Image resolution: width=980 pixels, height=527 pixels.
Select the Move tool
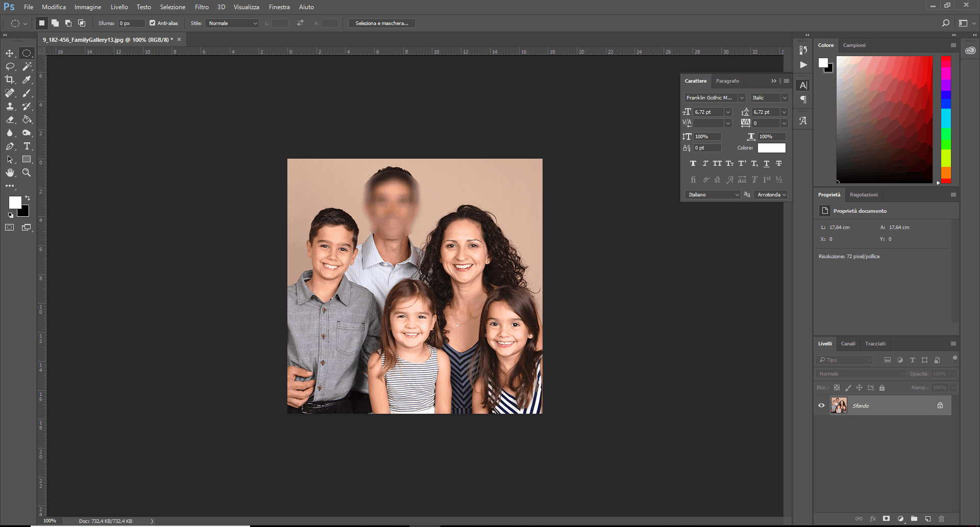[x=10, y=53]
